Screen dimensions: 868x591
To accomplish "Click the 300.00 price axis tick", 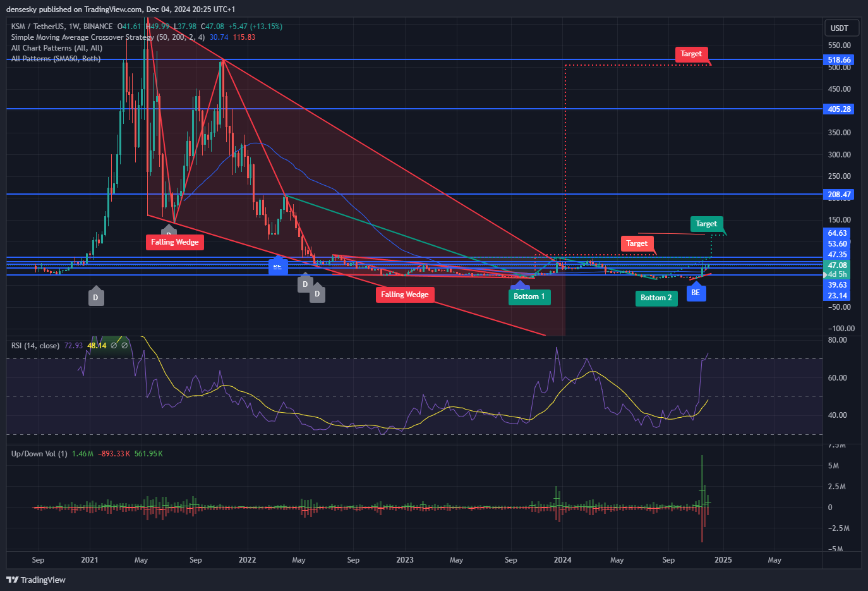I will [840, 155].
